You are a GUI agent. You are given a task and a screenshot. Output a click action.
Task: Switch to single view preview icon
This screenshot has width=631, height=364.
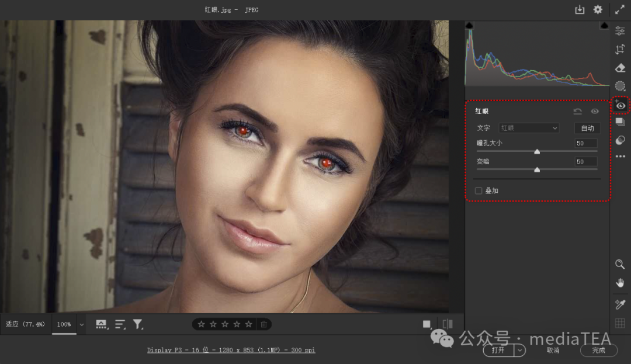click(x=427, y=324)
